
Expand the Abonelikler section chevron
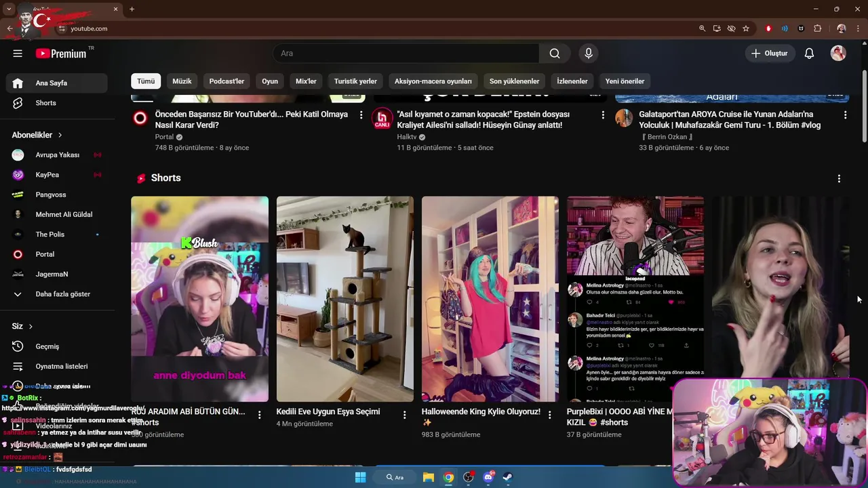click(60, 135)
